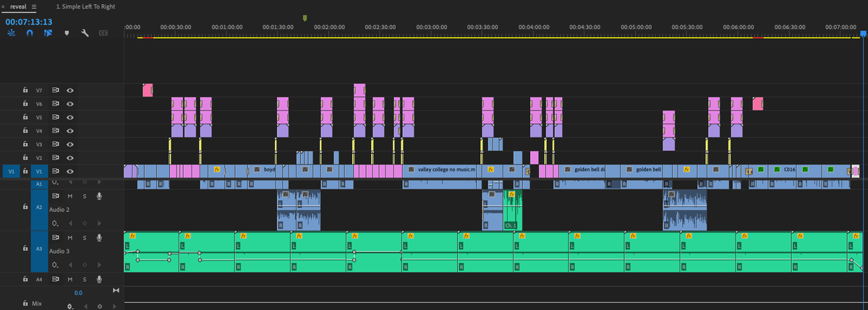Toggle track targeting for A1
Screen dimensions: 868x310
[39, 184]
